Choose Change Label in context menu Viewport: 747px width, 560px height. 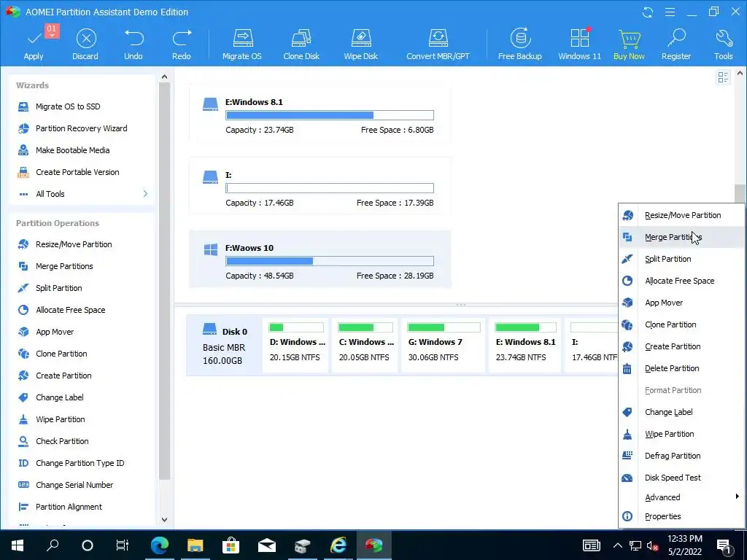click(682, 413)
